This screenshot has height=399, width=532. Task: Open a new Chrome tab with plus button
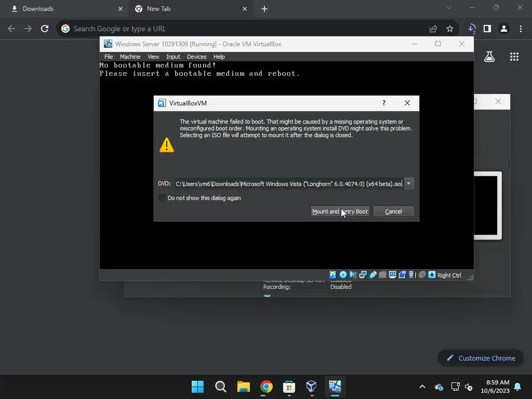(x=264, y=9)
